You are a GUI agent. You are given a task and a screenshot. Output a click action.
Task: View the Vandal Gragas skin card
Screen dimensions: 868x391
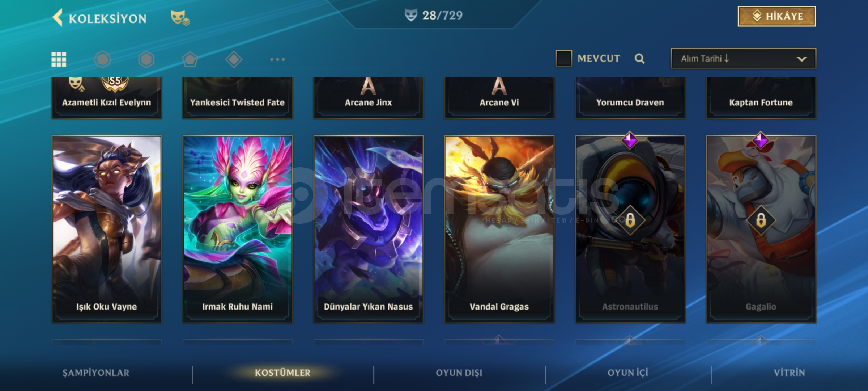[x=499, y=229]
